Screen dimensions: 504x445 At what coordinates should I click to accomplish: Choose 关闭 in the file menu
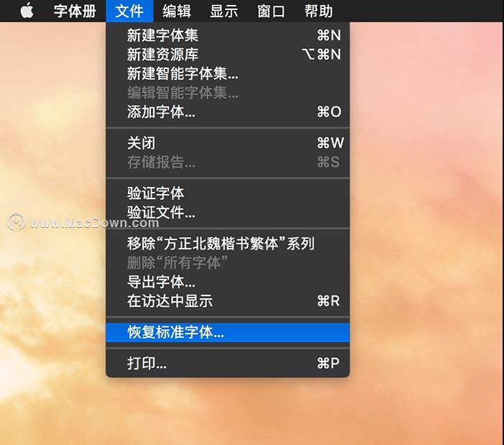click(228, 143)
